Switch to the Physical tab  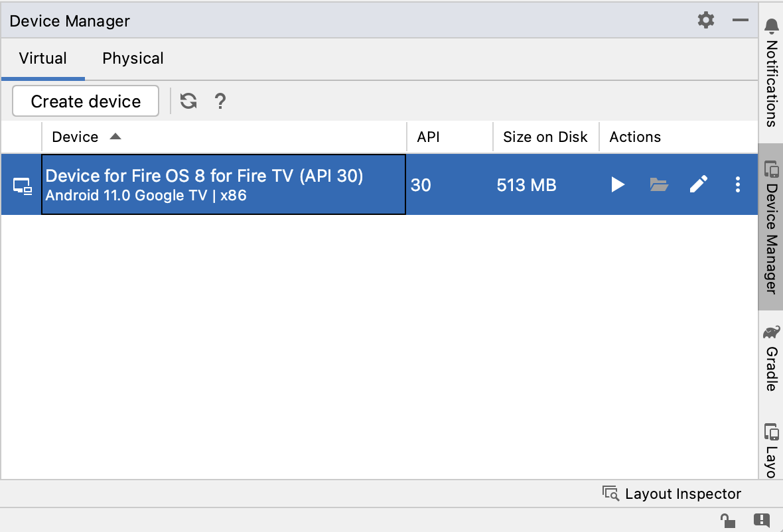click(x=133, y=58)
